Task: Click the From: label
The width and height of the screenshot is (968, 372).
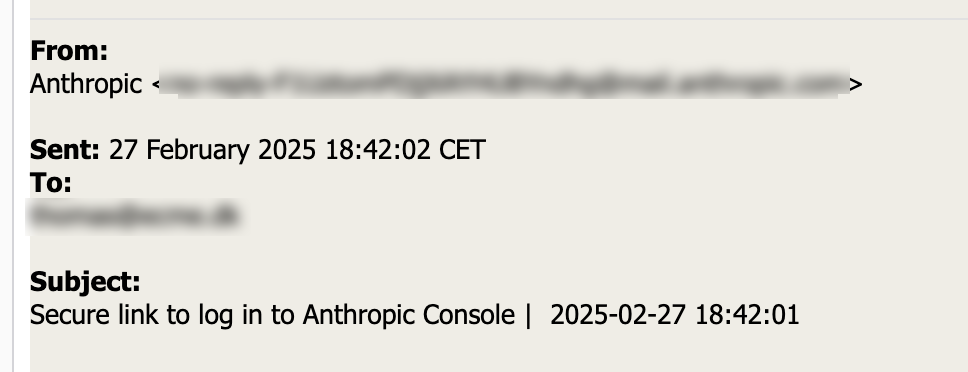Action: [69, 51]
